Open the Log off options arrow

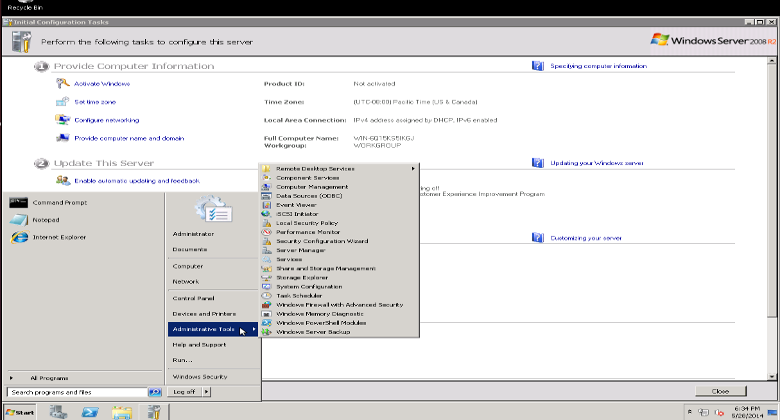pos(206,392)
